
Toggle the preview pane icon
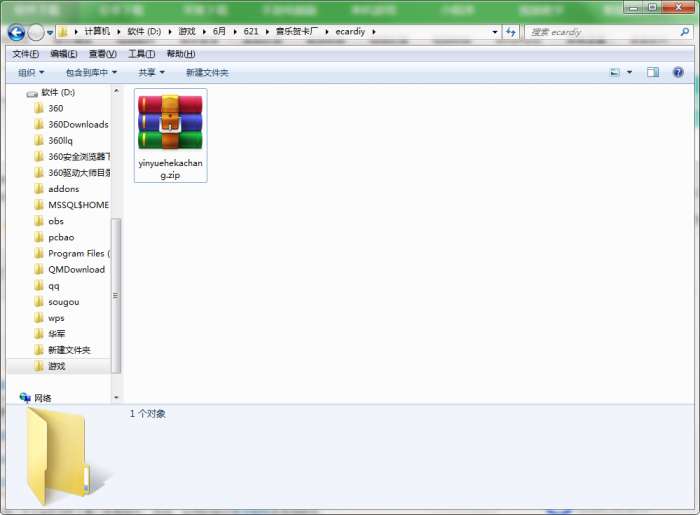pos(653,72)
